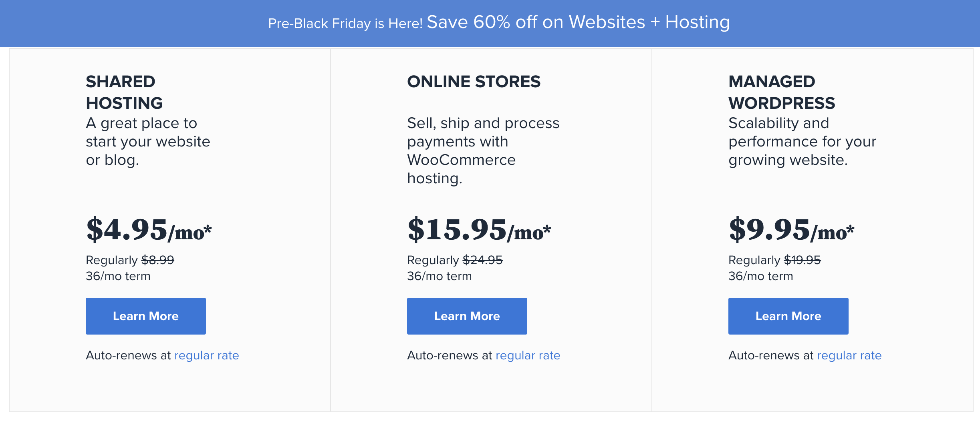
Task: Click the WooCommerce hosting description text
Action: point(482,150)
